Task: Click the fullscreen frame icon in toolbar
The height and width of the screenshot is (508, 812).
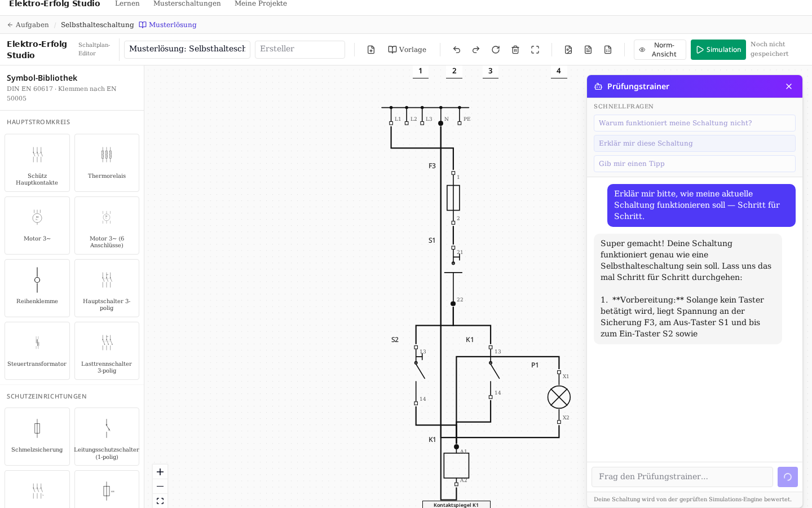Action: [x=535, y=50]
